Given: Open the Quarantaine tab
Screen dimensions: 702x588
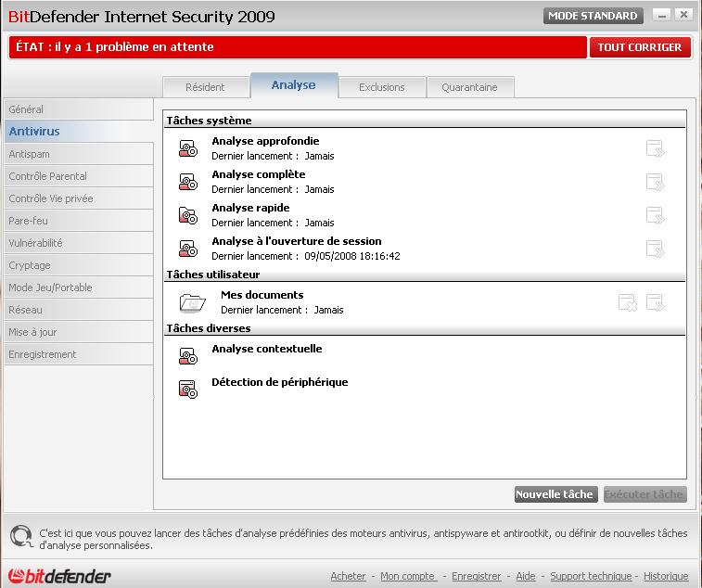Looking at the screenshot, I should 469,87.
